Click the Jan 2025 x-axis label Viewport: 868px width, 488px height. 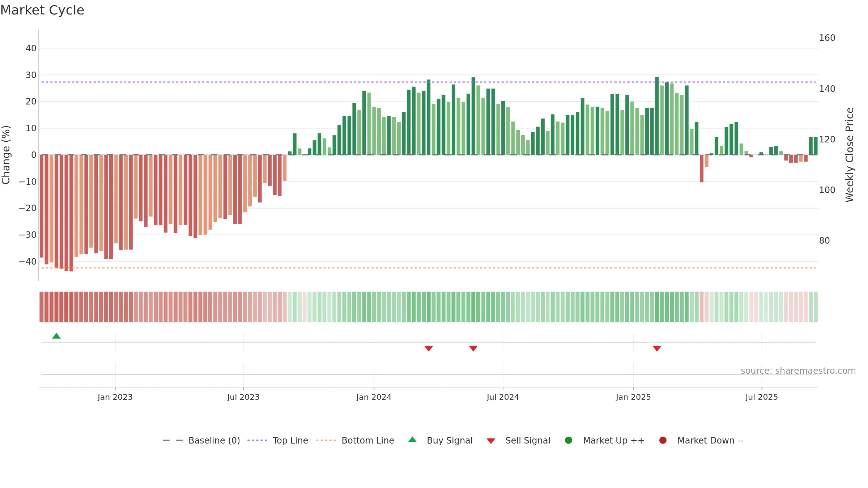point(633,397)
